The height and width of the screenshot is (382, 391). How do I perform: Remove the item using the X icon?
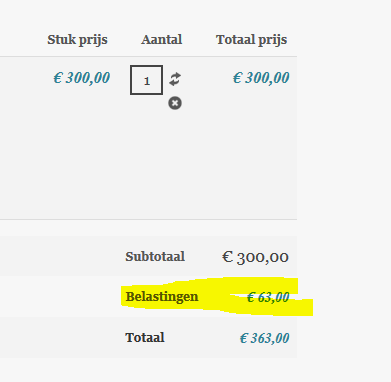click(x=175, y=103)
